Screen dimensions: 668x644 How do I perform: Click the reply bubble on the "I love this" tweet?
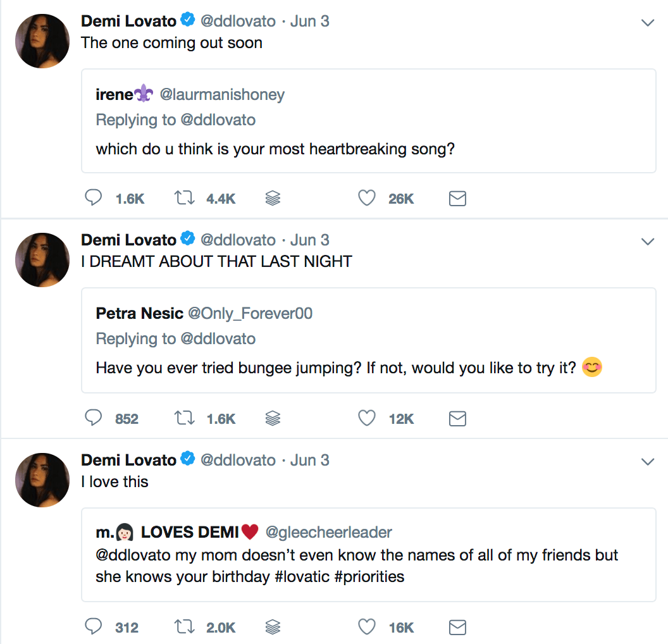[93, 626]
